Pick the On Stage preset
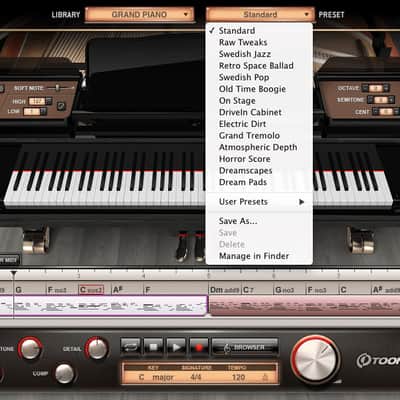This screenshot has width=400, height=400. tap(259, 101)
